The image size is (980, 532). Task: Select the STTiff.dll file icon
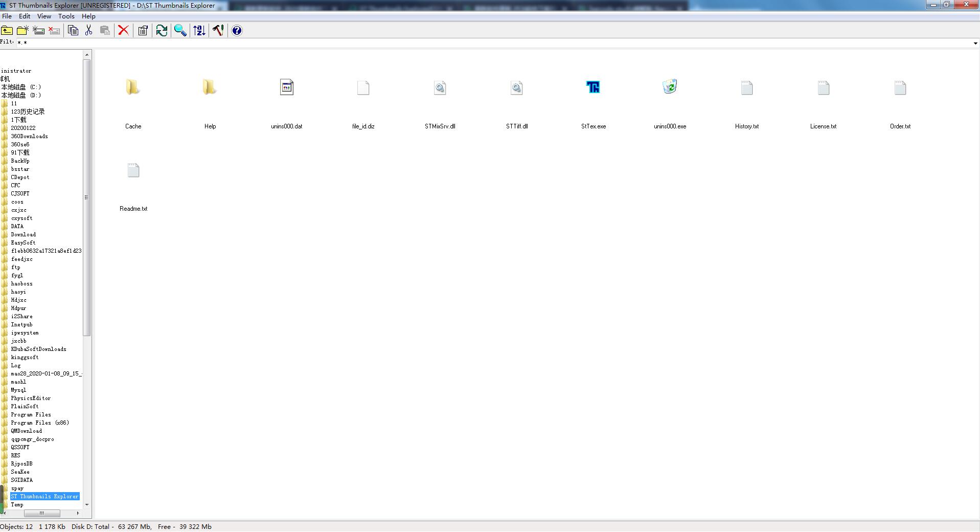click(x=517, y=88)
